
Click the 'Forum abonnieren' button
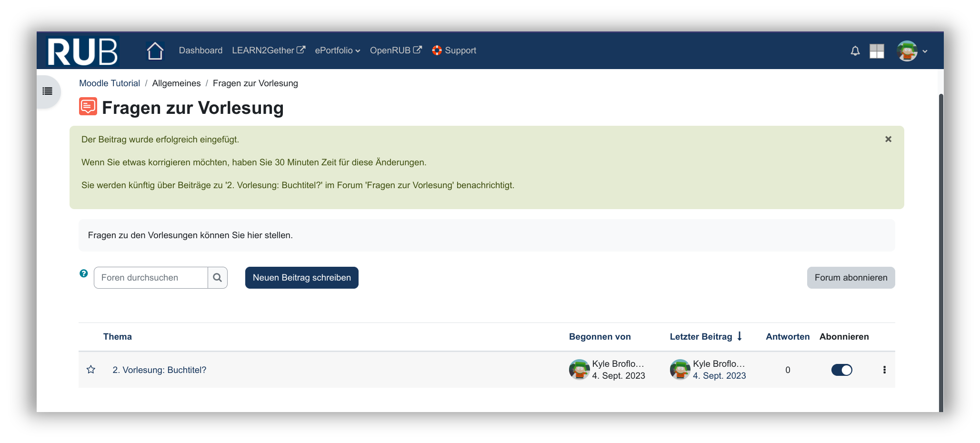tap(850, 278)
